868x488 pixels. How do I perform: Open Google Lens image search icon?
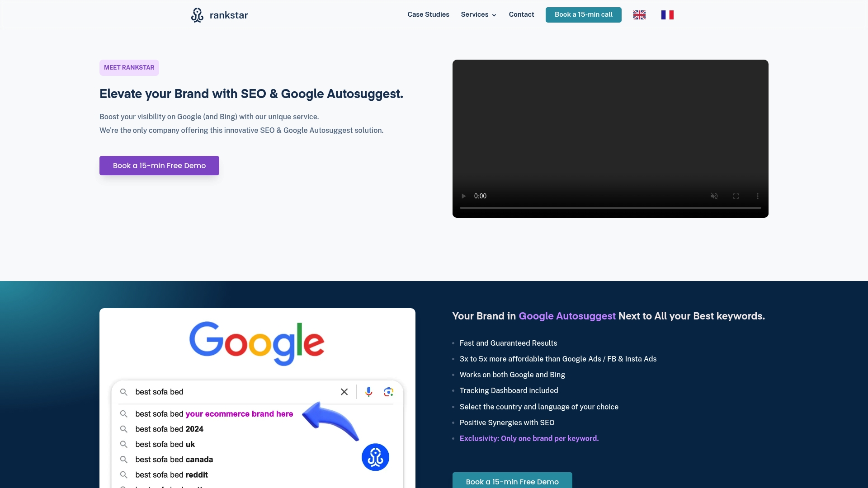point(389,392)
